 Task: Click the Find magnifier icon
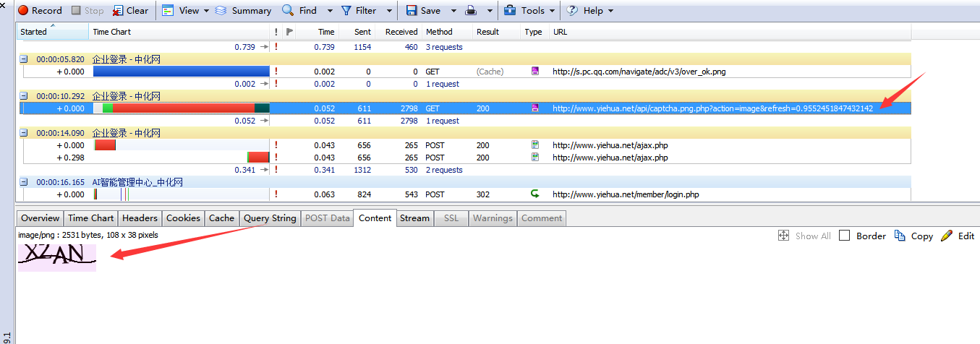coord(288,11)
